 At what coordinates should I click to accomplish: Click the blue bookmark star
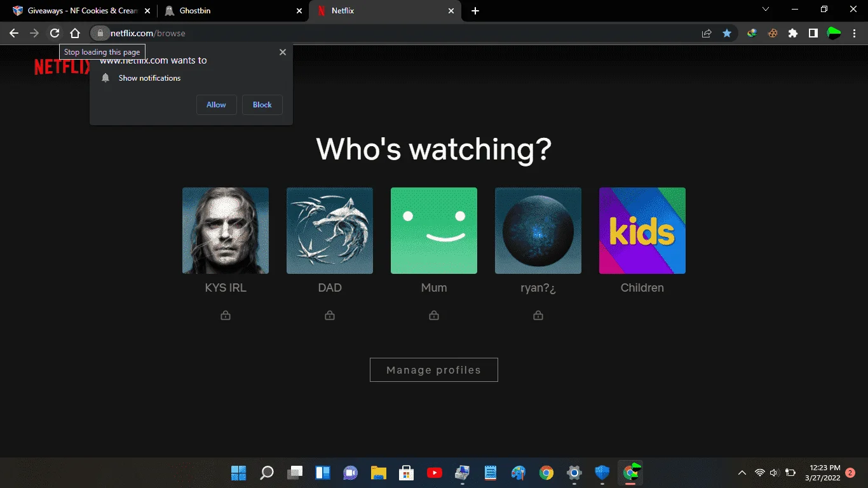pos(727,33)
